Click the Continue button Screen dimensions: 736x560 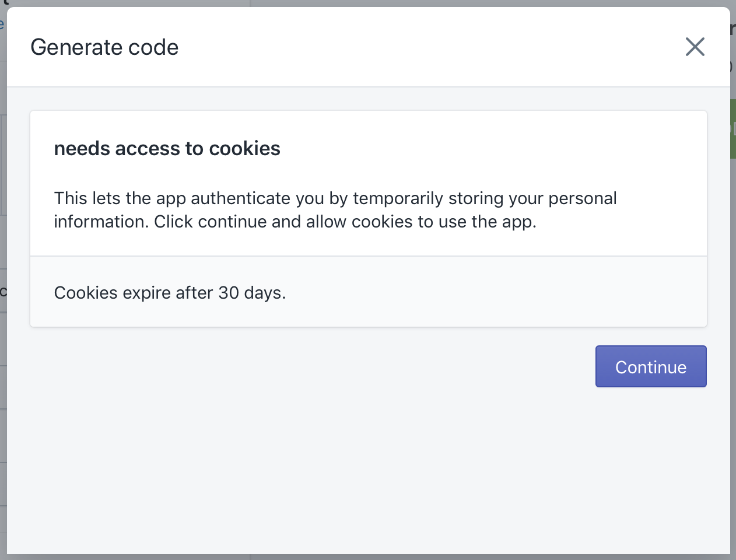[651, 366]
